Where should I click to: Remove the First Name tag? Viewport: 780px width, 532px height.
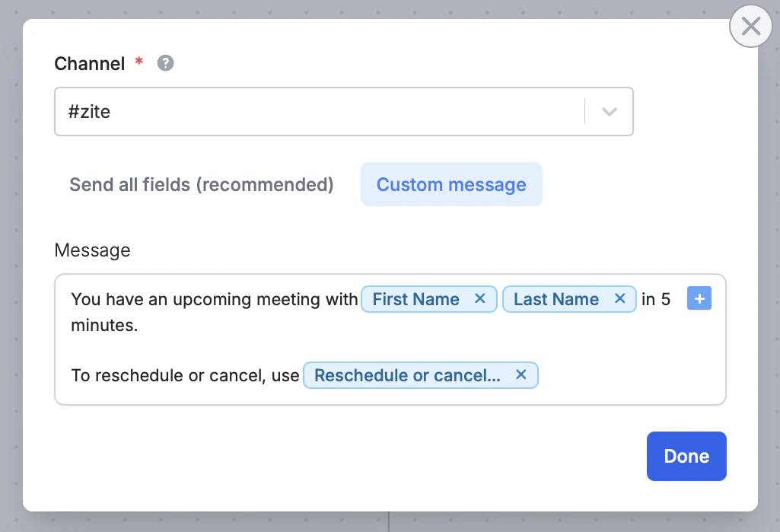click(480, 299)
